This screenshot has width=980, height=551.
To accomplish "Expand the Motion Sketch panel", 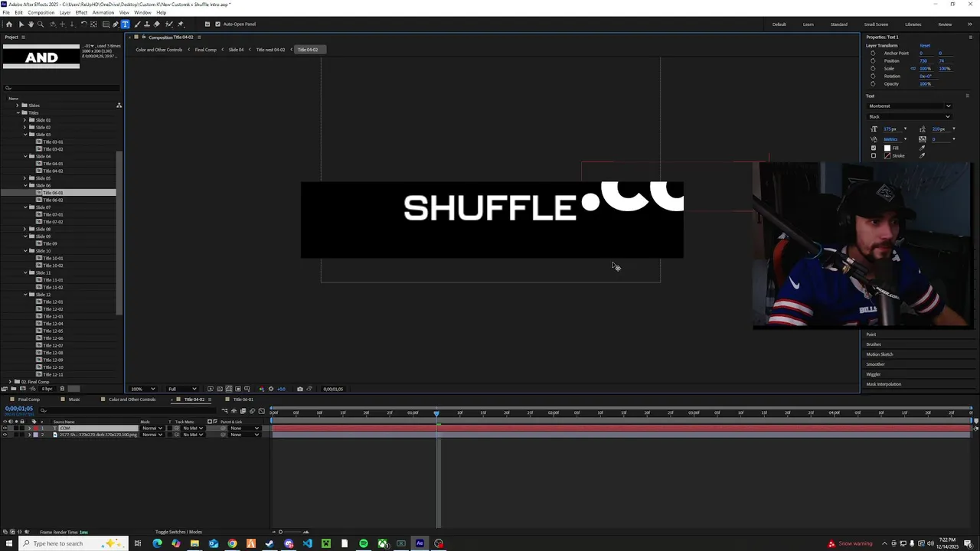I will (x=879, y=354).
